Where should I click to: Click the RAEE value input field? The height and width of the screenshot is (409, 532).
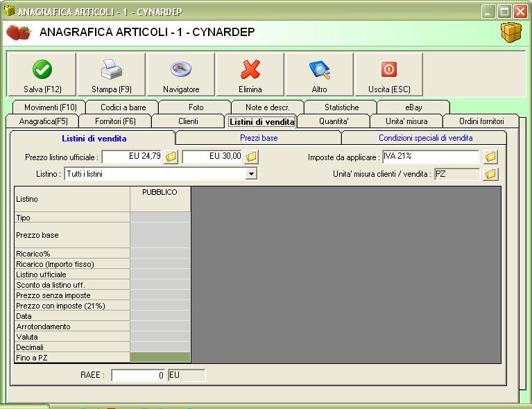(138, 376)
